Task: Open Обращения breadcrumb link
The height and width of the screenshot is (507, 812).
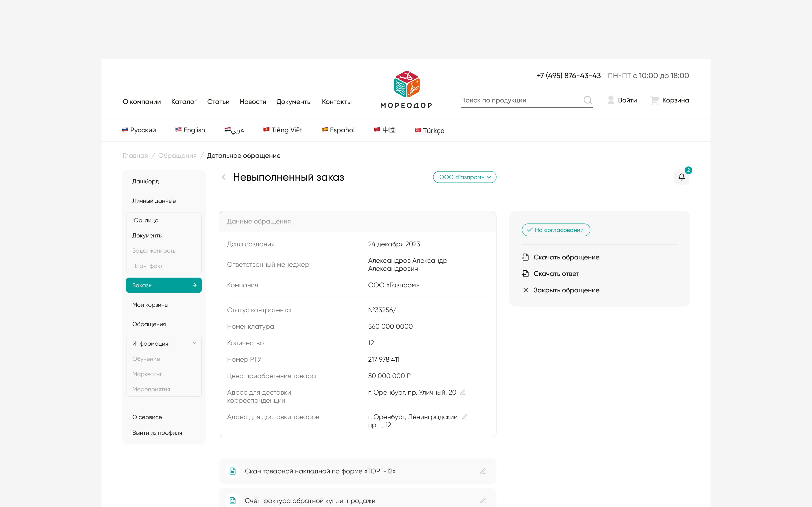Action: pos(177,156)
